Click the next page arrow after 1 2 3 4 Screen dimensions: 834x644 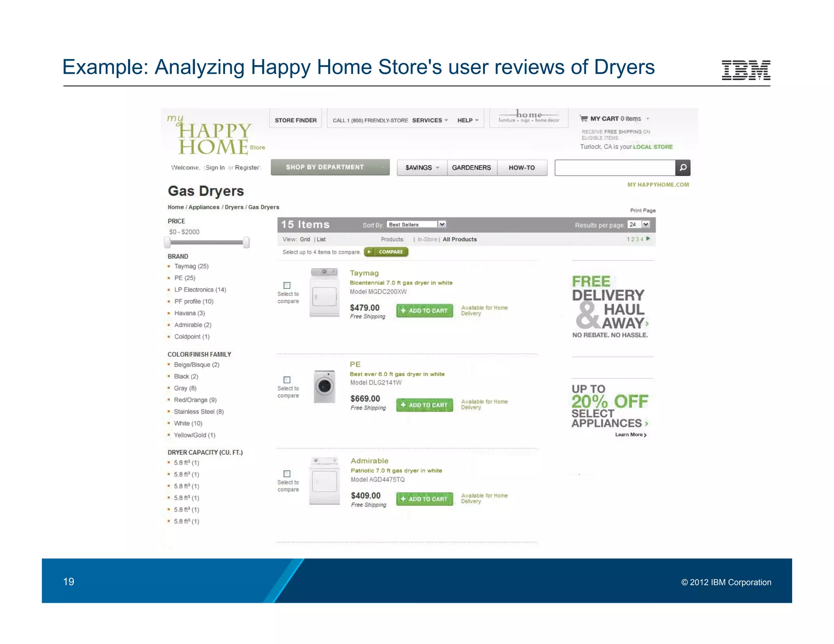pyautogui.click(x=648, y=239)
